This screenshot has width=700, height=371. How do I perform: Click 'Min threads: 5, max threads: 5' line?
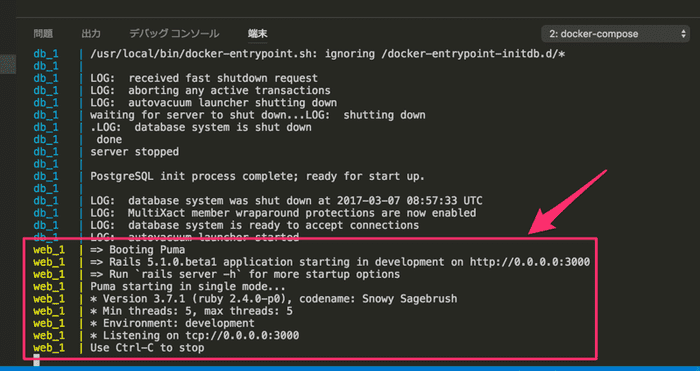(x=192, y=311)
